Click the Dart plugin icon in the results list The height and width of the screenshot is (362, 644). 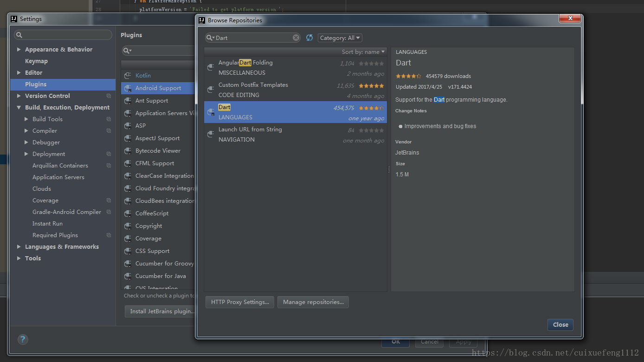[x=211, y=112]
